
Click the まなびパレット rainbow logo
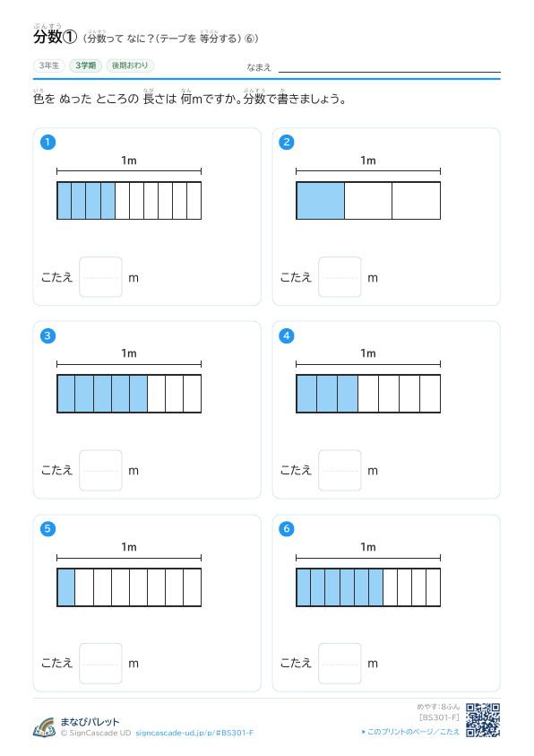tap(44, 727)
